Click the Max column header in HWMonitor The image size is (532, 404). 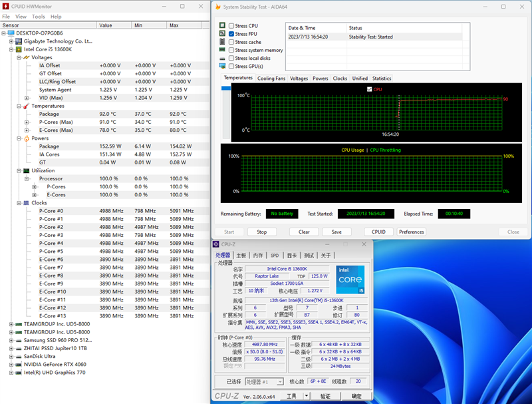(184, 25)
